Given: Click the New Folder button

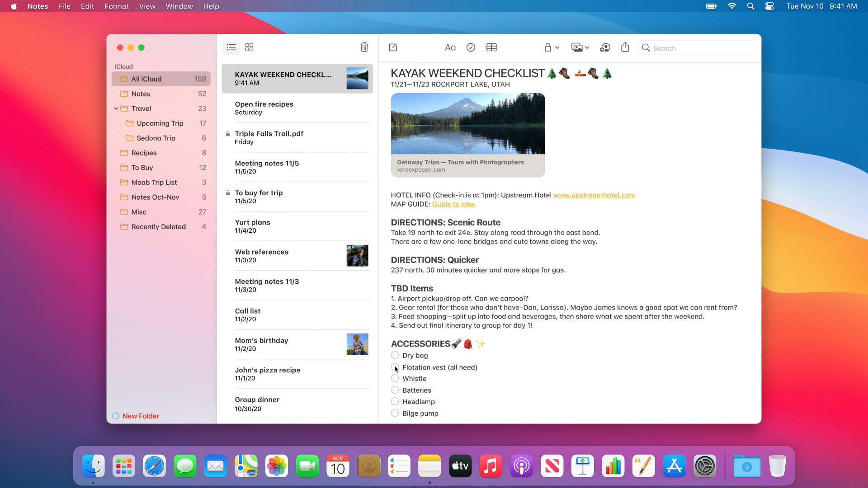Looking at the screenshot, I should pos(140,416).
